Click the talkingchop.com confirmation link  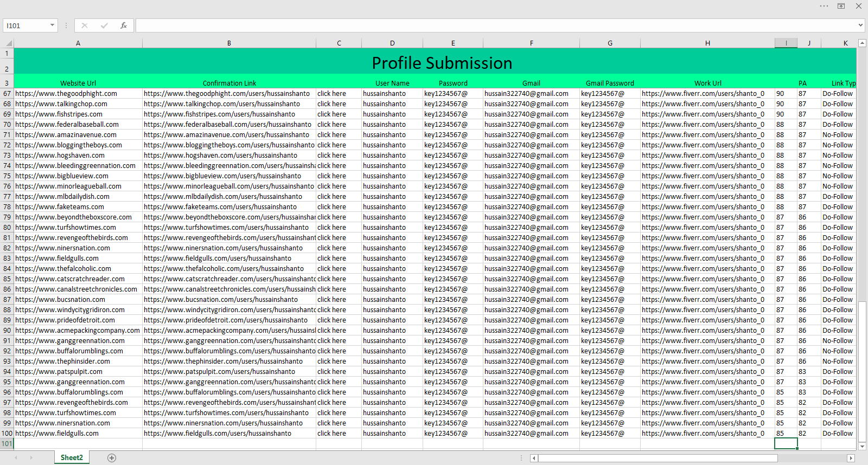[x=221, y=104]
